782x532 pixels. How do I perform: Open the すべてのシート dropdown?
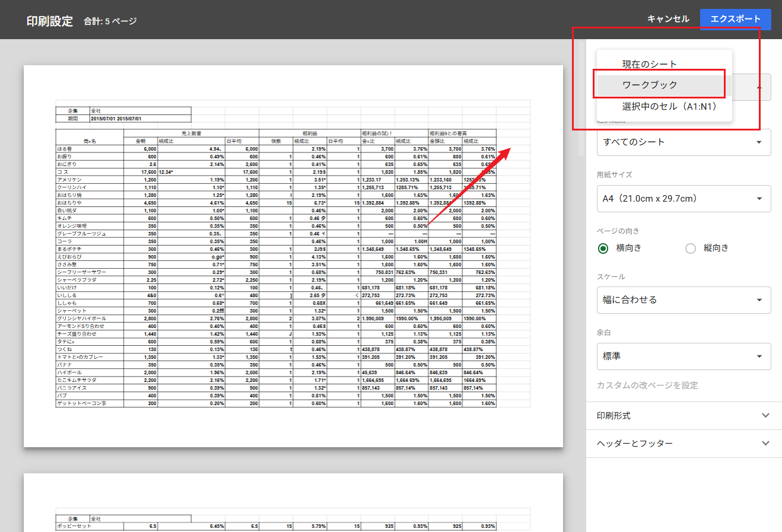684,142
